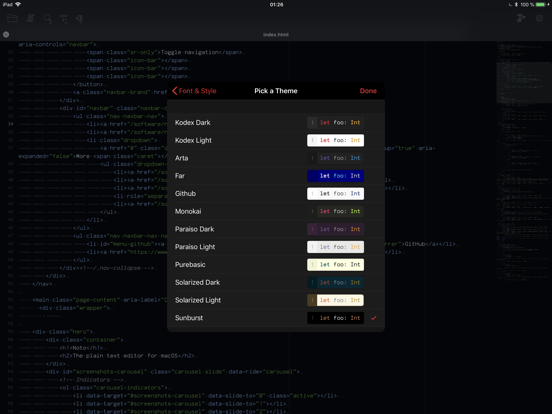Click the 'plain text editor for macOS' line
This screenshot has width=552, height=414.
coord(127,356)
